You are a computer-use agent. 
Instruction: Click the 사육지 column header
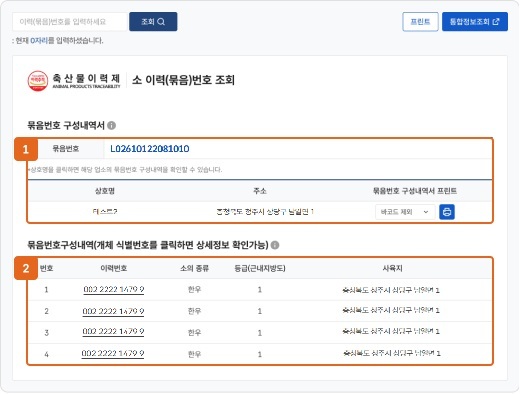392,268
